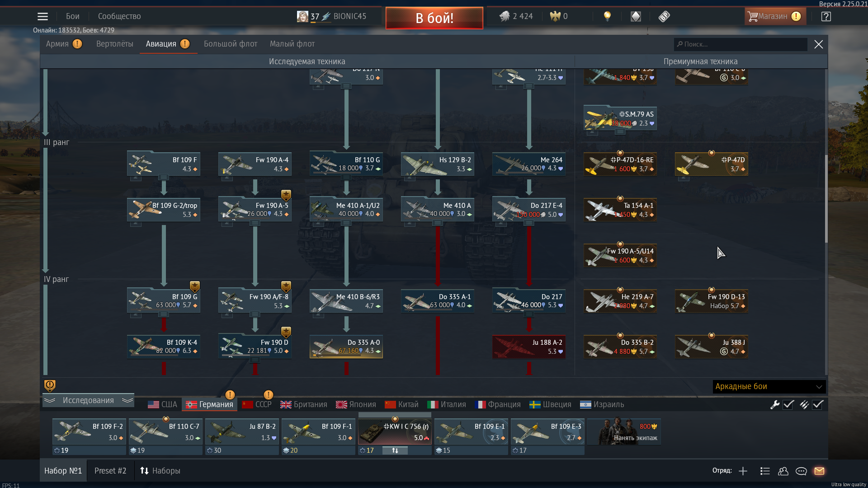Focus the Поиск search field
This screenshot has height=488, width=868.
[741, 44]
